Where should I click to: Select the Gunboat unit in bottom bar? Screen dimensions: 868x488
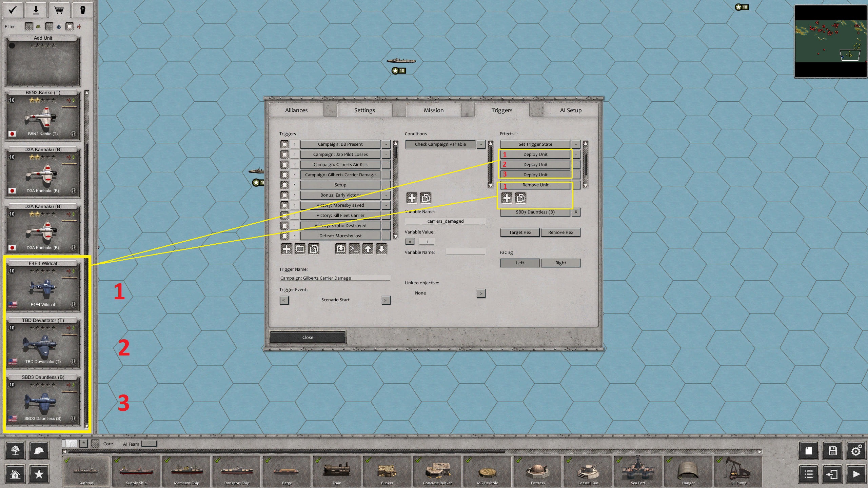(x=86, y=471)
